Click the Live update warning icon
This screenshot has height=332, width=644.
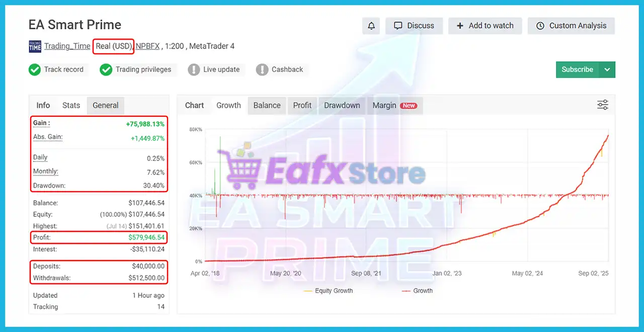(194, 69)
